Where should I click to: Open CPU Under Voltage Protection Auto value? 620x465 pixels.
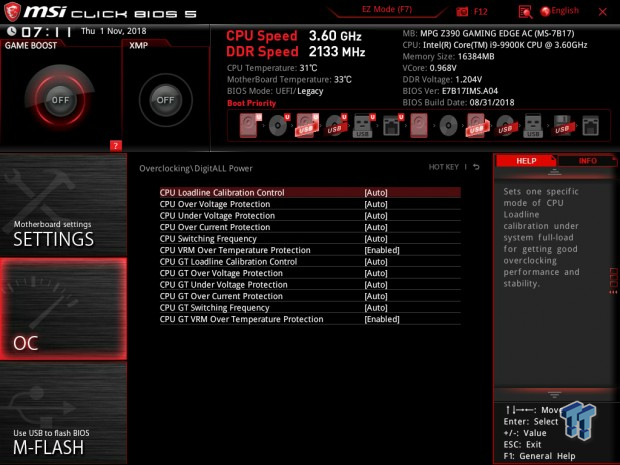(376, 216)
